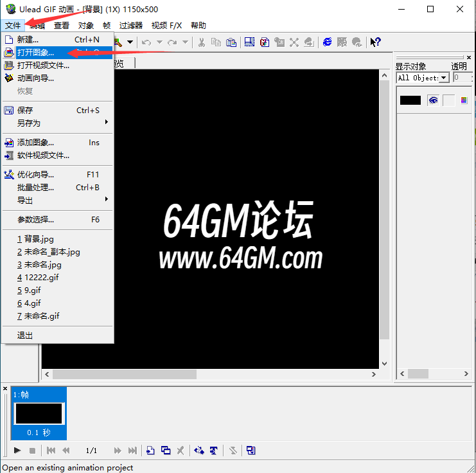Click the banner text icon in frame toolbar
This screenshot has width=476, height=473.
[214, 451]
